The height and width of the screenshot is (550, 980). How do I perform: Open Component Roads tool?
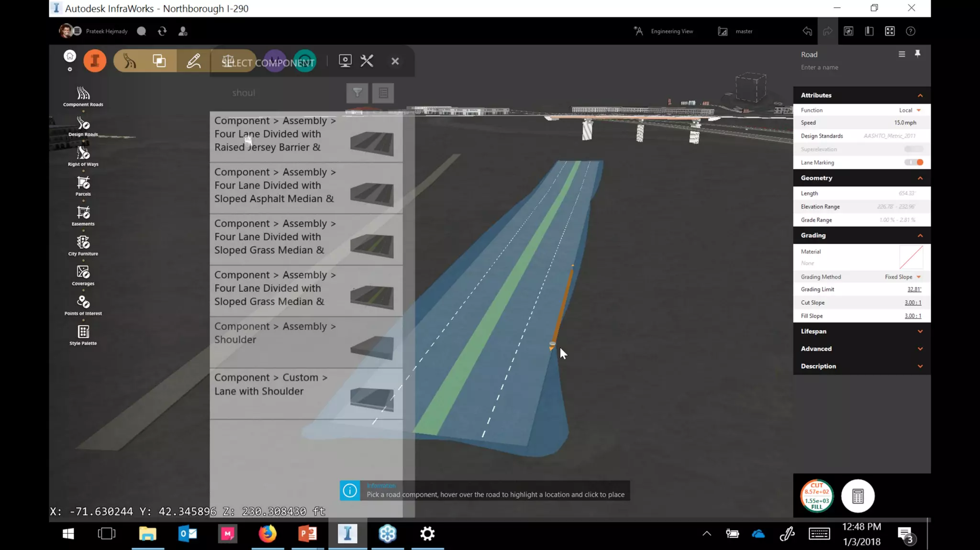tap(83, 97)
